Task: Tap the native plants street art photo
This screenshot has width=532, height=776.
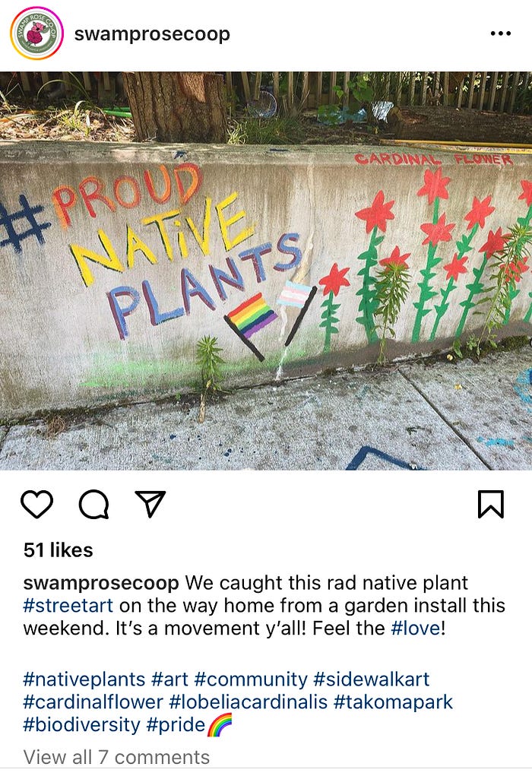Action: 266,271
